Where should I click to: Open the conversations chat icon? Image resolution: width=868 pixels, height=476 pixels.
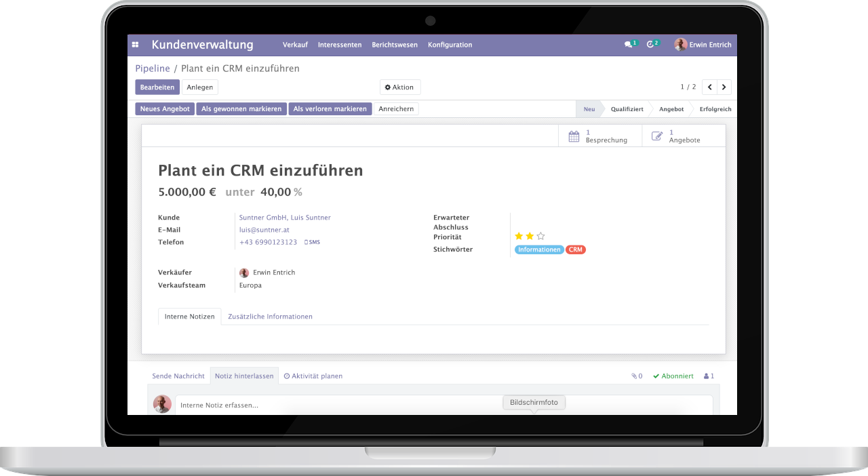pos(629,45)
